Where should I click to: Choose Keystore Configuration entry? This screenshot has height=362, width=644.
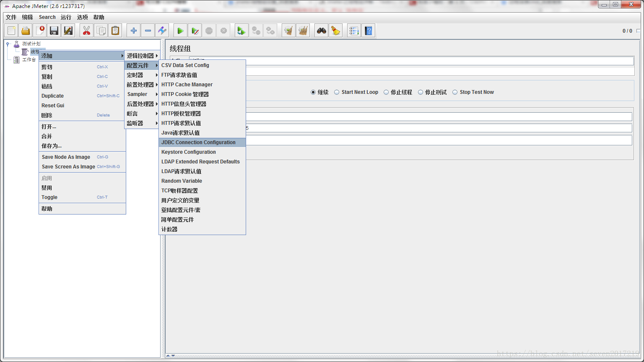pos(202,152)
